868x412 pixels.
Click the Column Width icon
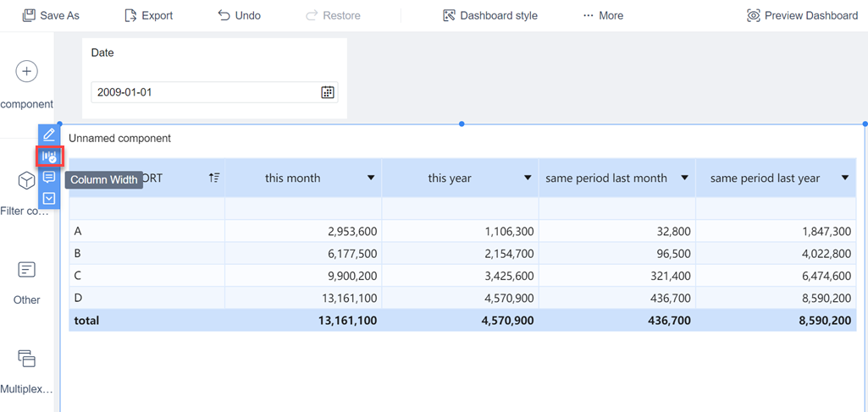click(50, 157)
